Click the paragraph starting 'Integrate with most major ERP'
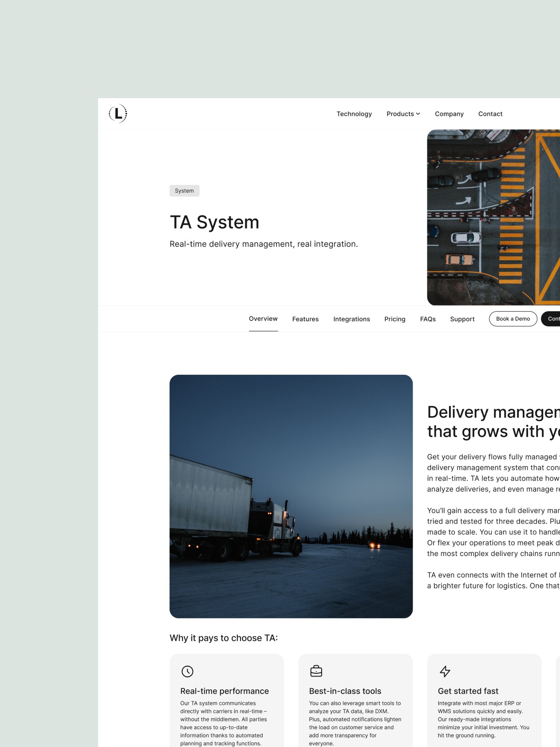The height and width of the screenshot is (747, 560). 484,719
